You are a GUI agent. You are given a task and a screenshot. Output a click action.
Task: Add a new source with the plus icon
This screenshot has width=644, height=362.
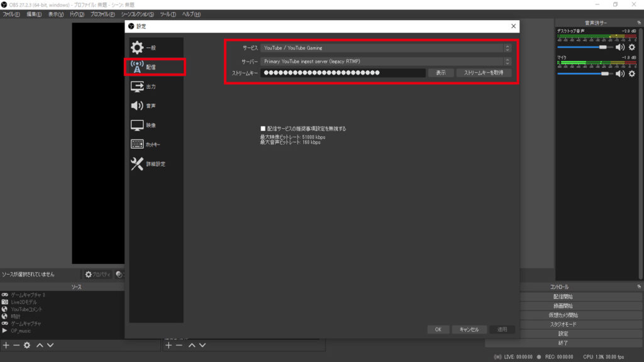(x=5, y=344)
